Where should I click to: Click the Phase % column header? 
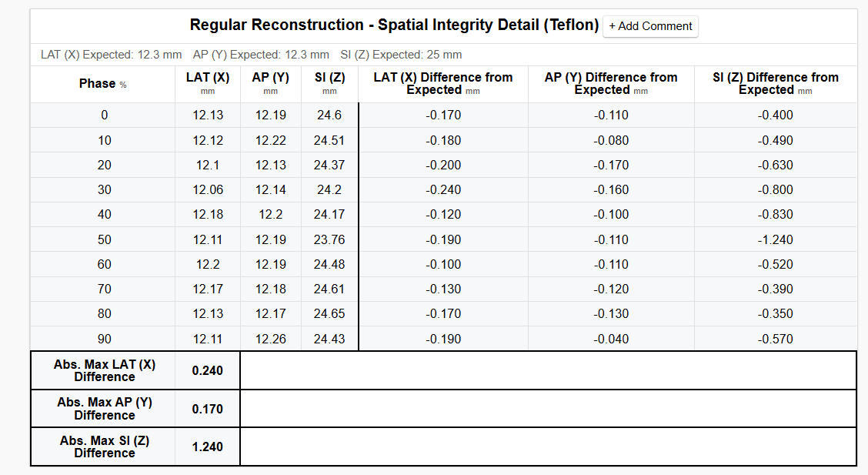pos(102,84)
